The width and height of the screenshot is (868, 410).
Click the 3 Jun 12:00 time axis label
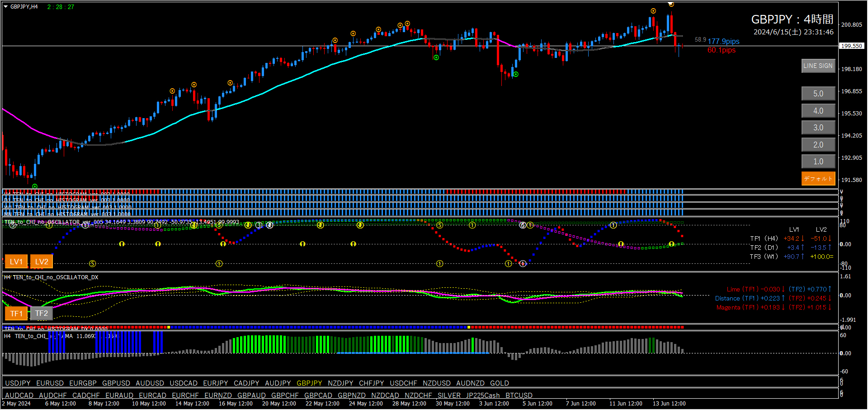494,404
